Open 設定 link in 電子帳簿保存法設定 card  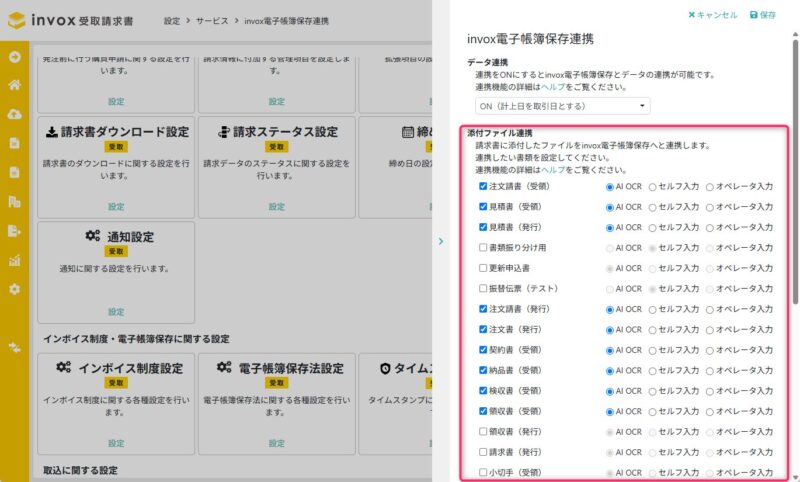(277, 443)
